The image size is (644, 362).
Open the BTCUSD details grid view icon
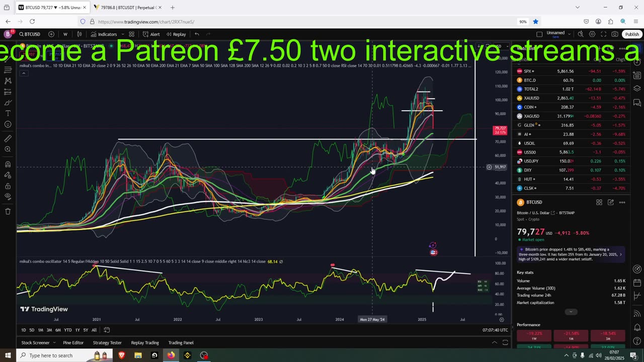click(x=599, y=202)
